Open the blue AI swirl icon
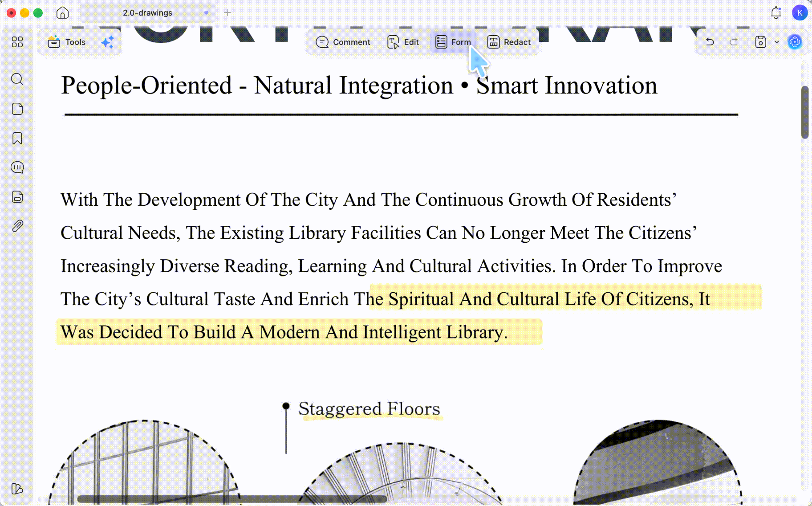 tap(795, 42)
